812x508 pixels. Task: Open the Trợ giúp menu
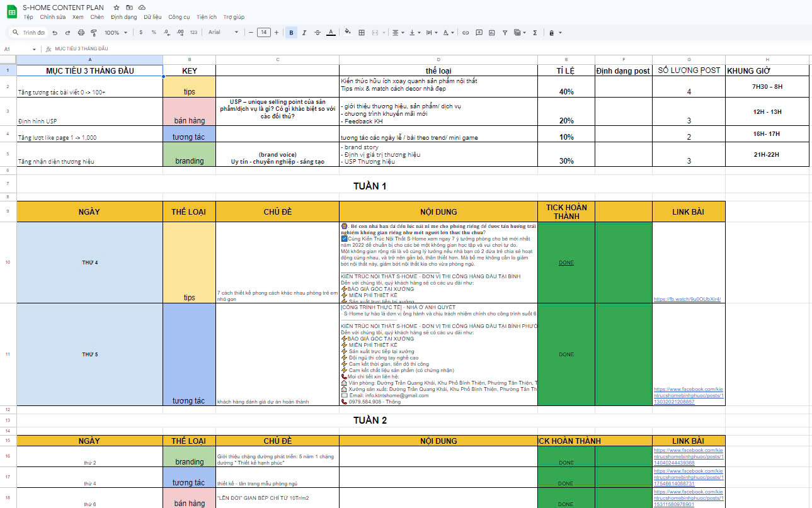[234, 17]
